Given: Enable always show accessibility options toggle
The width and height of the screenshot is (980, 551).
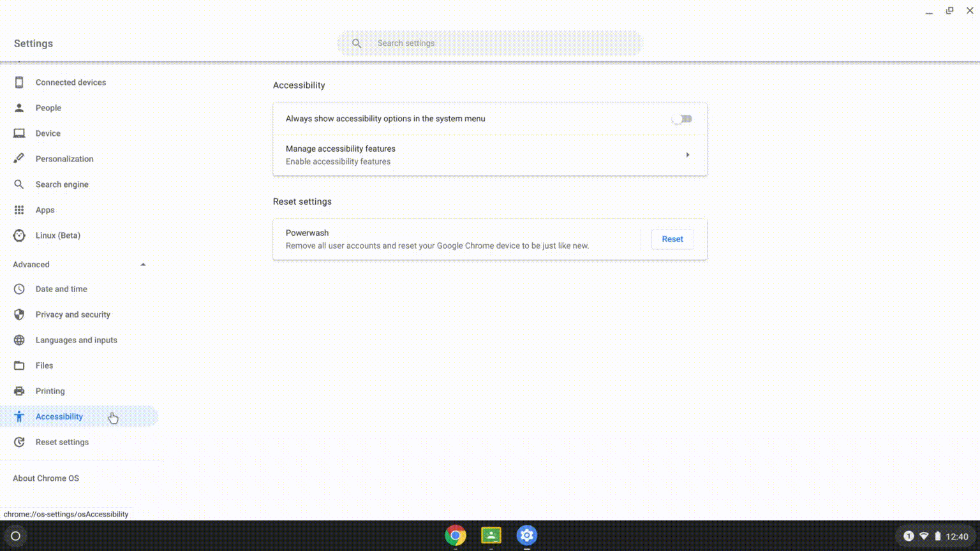Looking at the screenshot, I should (x=681, y=119).
